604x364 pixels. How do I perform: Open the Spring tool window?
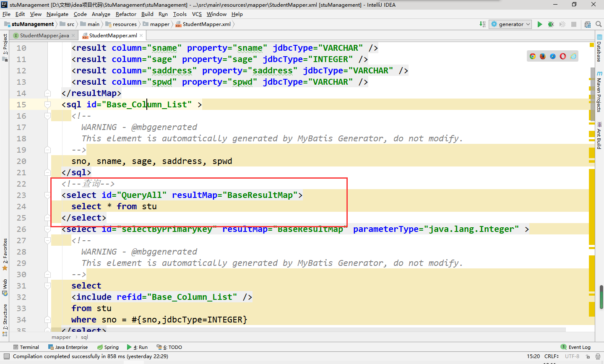coord(108,347)
